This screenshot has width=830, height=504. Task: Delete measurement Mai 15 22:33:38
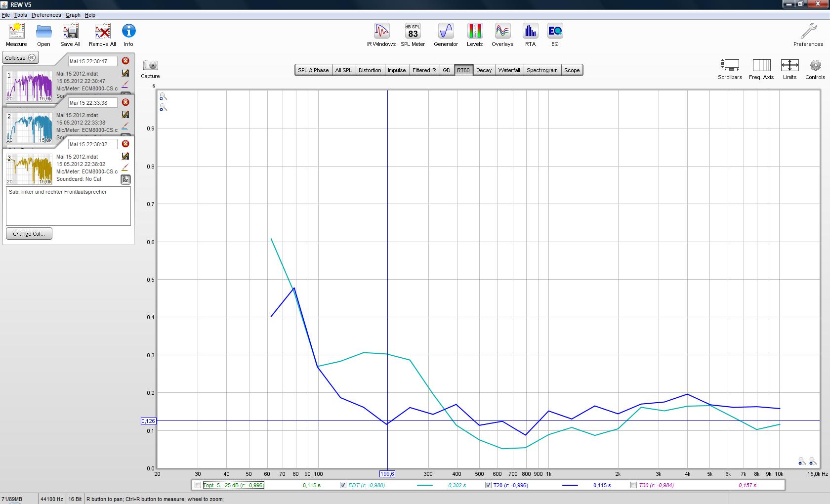point(125,102)
